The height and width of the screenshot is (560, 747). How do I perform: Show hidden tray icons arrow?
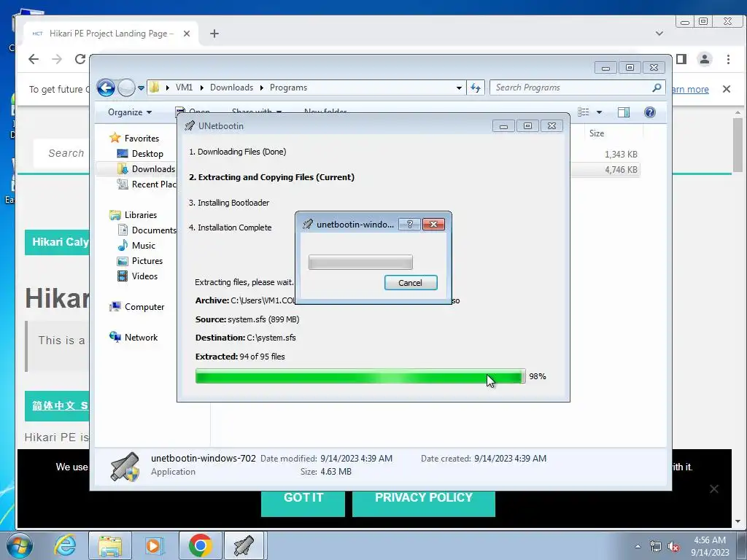point(638,546)
